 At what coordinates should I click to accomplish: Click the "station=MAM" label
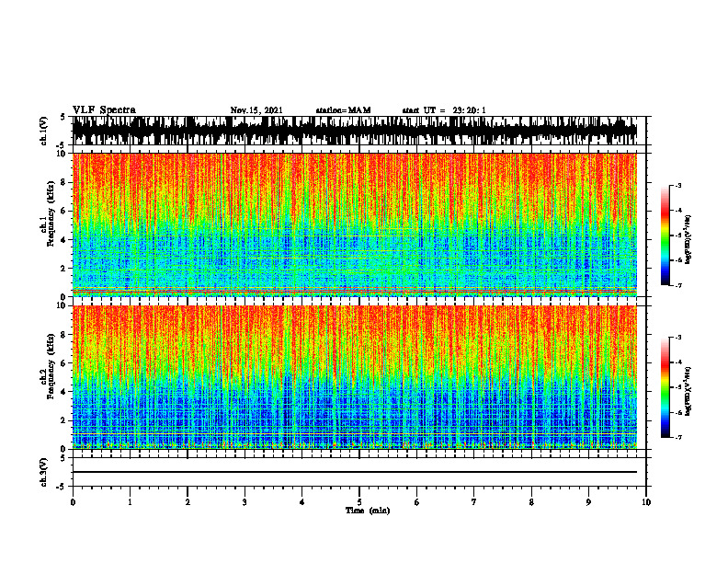343,110
